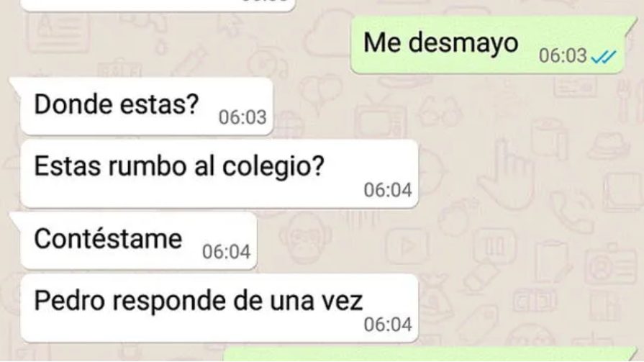Screen dimensions: 644x362
Task: Click the blue double-check read receipt
Action: pyautogui.click(x=603, y=57)
